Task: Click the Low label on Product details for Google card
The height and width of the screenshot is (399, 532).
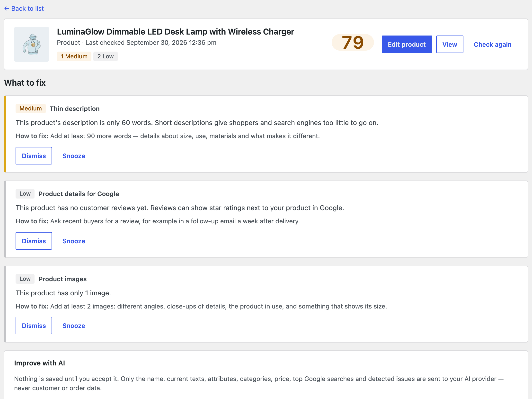Action: [25, 194]
